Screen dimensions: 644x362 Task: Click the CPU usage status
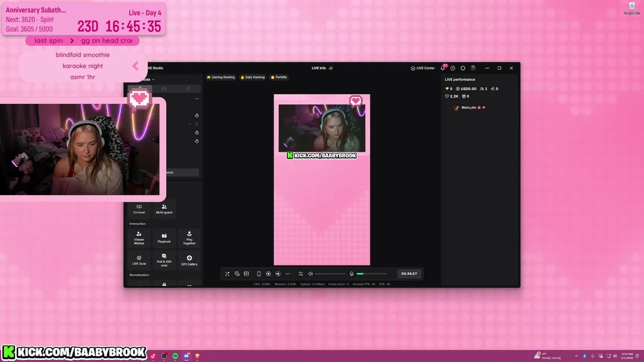[x=262, y=284]
